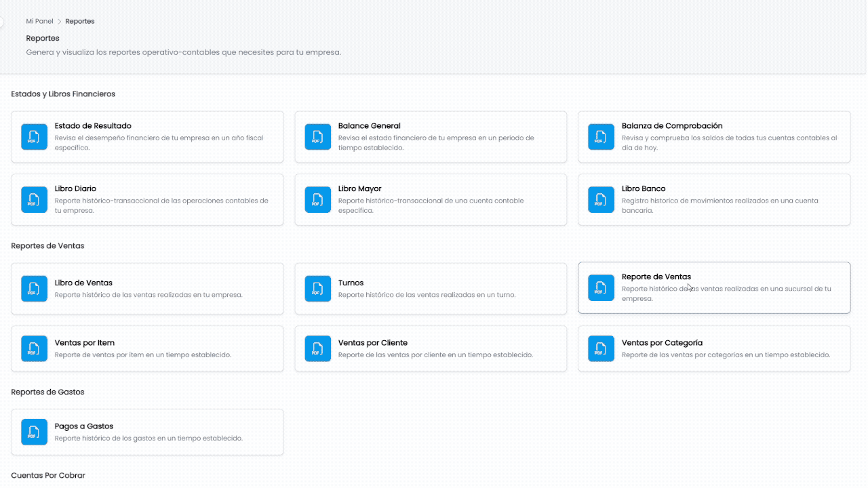Open the Ventas por Item title
This screenshot has width=868, height=488.
point(85,343)
